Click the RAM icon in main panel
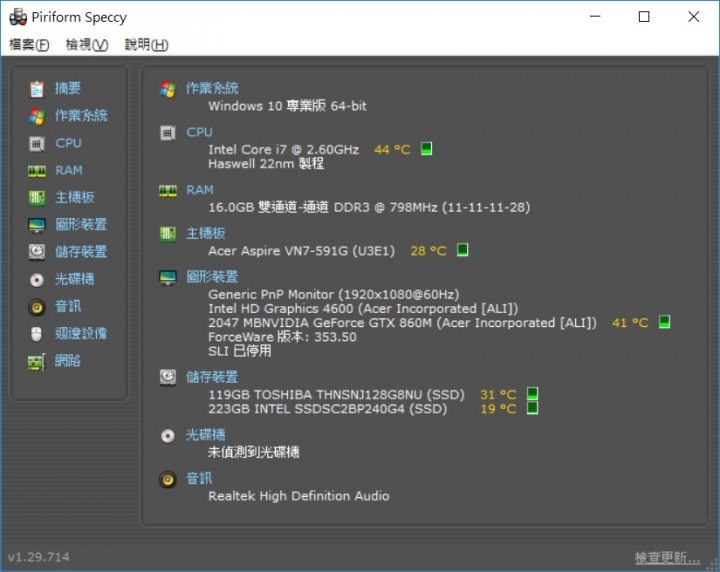The height and width of the screenshot is (572, 720). coord(168,191)
